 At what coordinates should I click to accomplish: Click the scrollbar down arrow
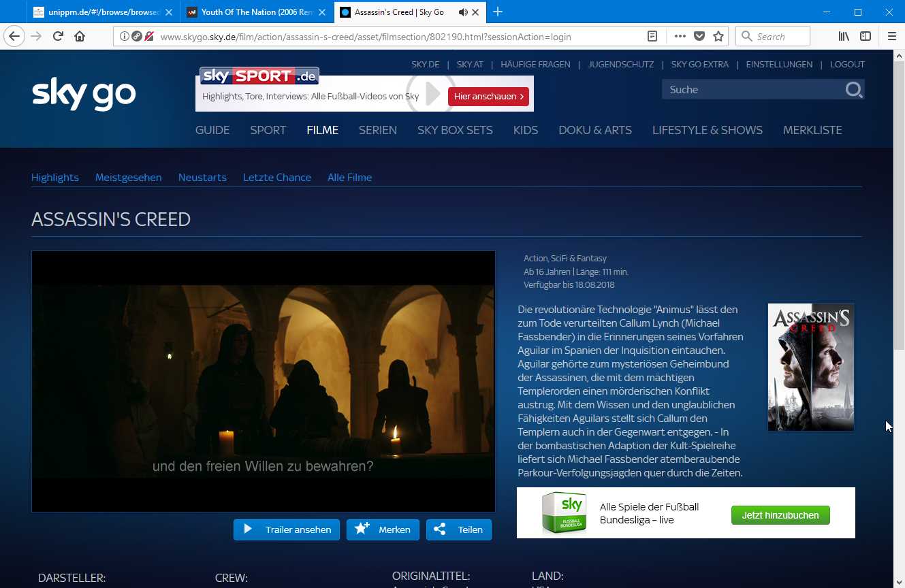pos(899,582)
